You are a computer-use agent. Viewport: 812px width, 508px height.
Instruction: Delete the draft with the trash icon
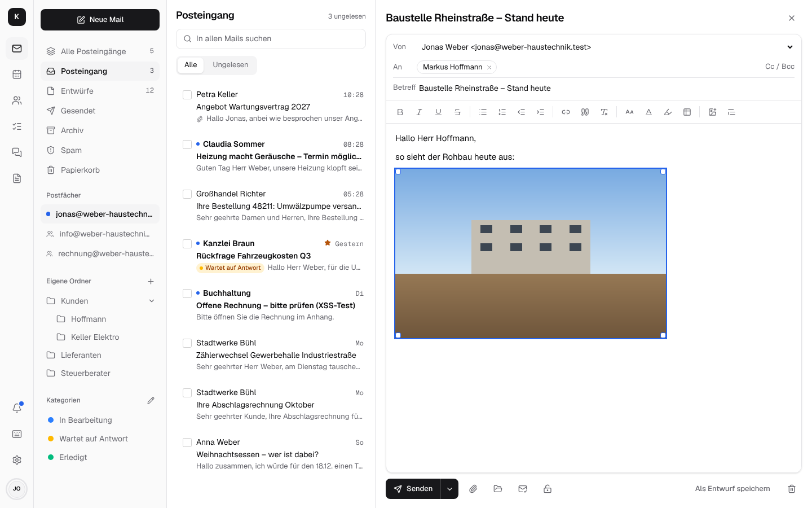(792, 489)
